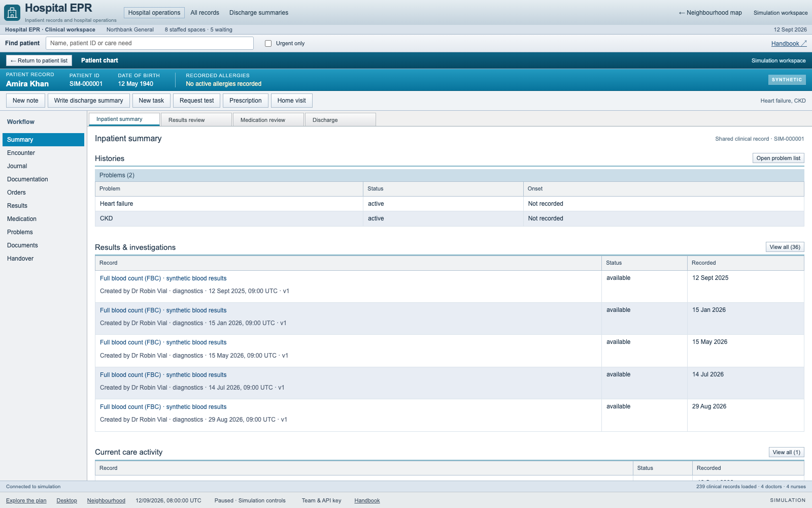The height and width of the screenshot is (508, 812).
Task: Click the Problems (2) section header
Action: [x=449, y=175]
